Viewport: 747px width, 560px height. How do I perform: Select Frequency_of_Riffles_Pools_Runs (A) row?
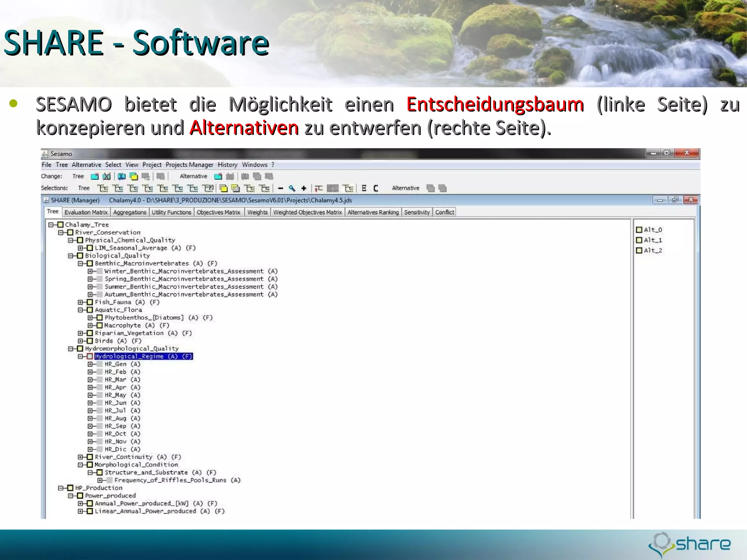point(178,481)
